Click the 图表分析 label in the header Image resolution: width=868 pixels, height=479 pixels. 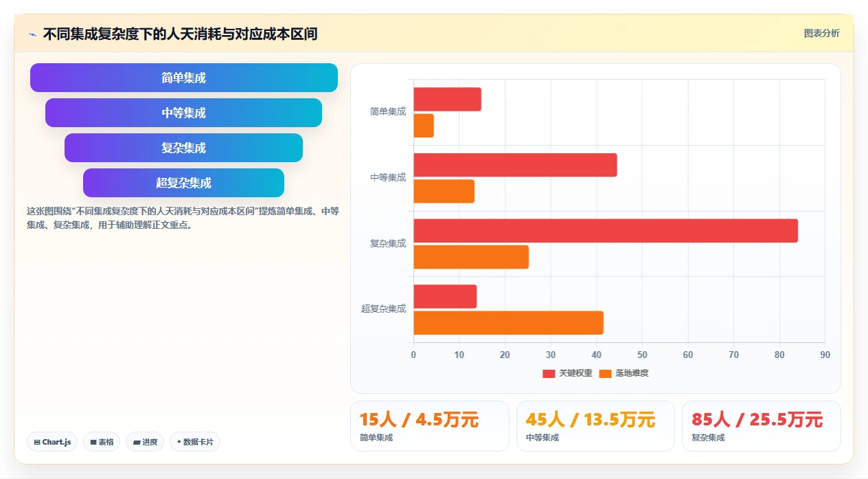(x=821, y=33)
